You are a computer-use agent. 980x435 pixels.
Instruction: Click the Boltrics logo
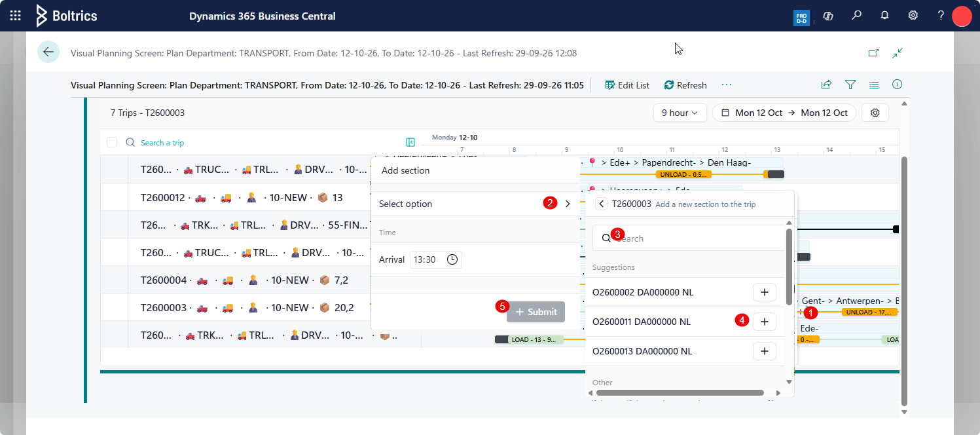pyautogui.click(x=66, y=16)
